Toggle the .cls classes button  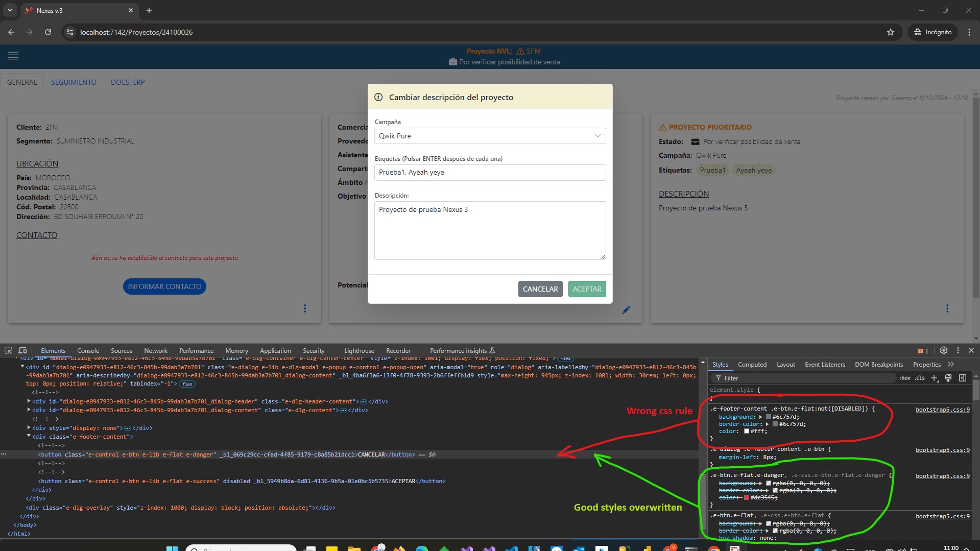(920, 378)
